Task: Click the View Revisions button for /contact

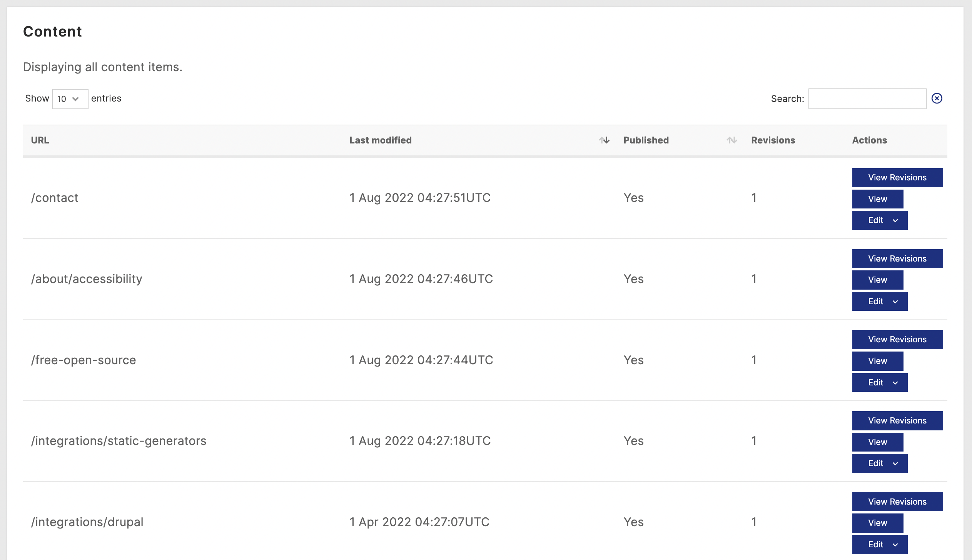Action: click(897, 177)
